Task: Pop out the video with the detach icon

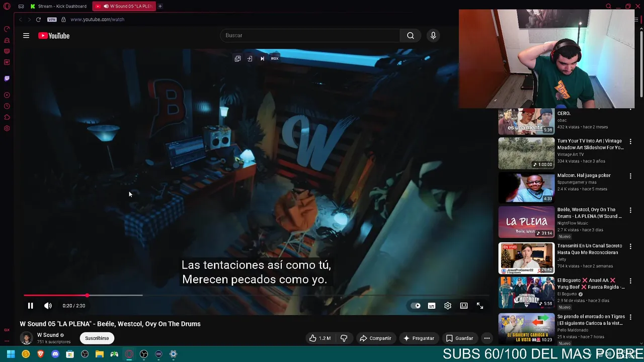Action: pyautogui.click(x=237, y=59)
